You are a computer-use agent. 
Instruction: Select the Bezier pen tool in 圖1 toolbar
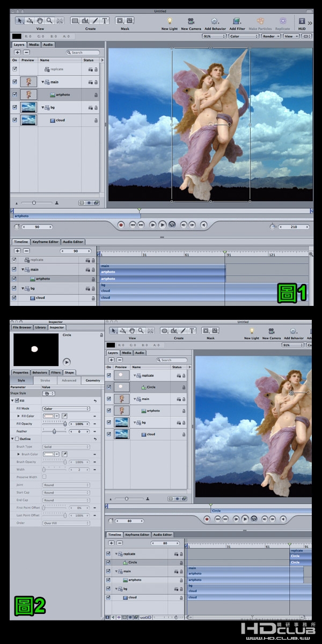click(86, 20)
